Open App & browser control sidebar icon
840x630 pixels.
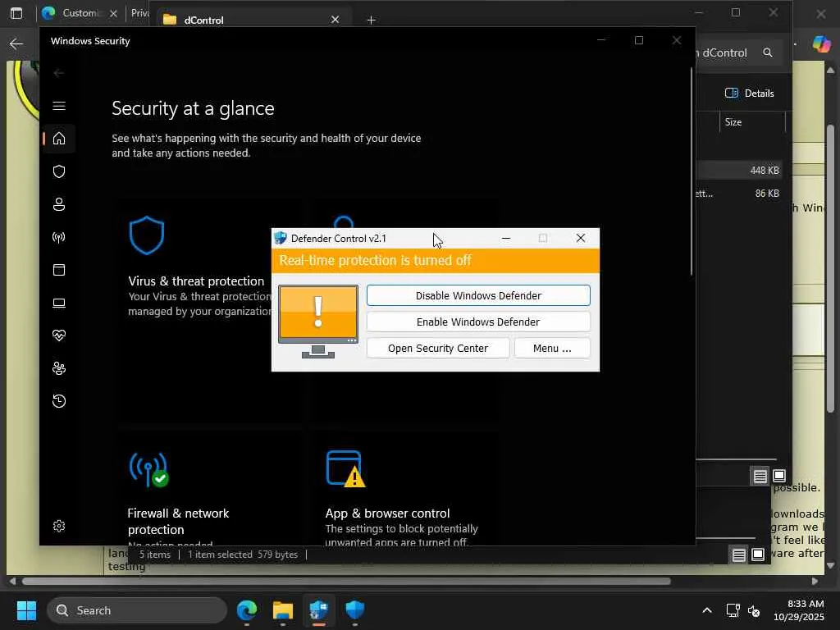59,270
